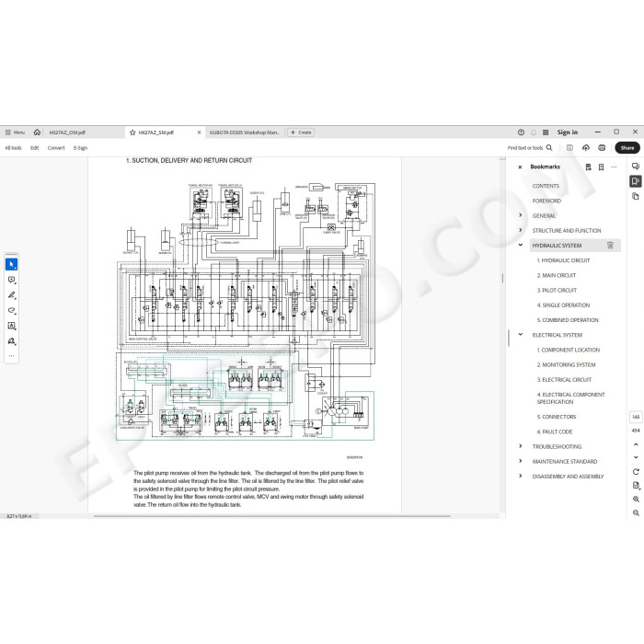Choose the highlighter pen tool

coord(11,295)
